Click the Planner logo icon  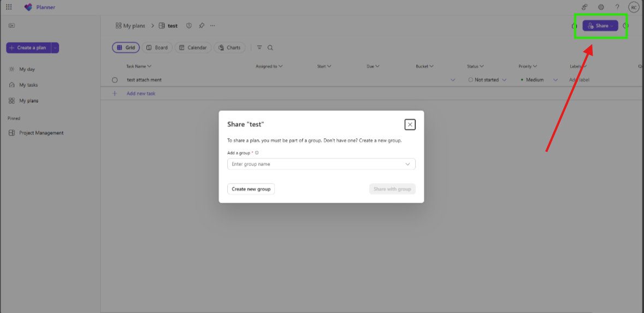pos(28,7)
